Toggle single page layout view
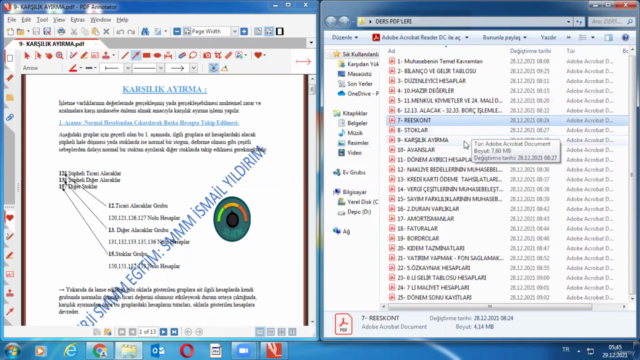Viewport: 640px width, 360px height. 260,332
